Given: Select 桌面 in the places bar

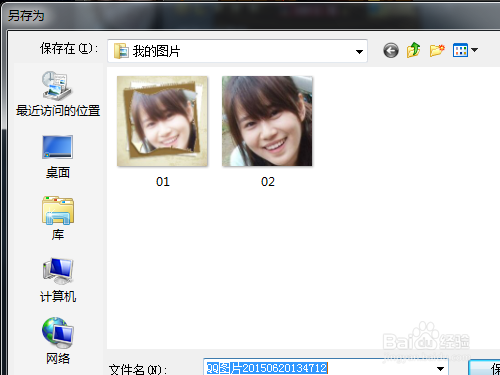Looking at the screenshot, I should pos(58,157).
